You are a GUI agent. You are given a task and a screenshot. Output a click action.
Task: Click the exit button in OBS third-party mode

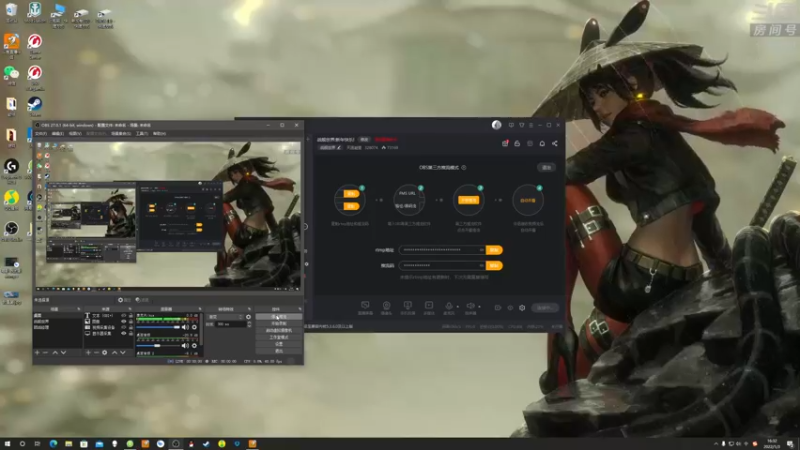point(546,167)
